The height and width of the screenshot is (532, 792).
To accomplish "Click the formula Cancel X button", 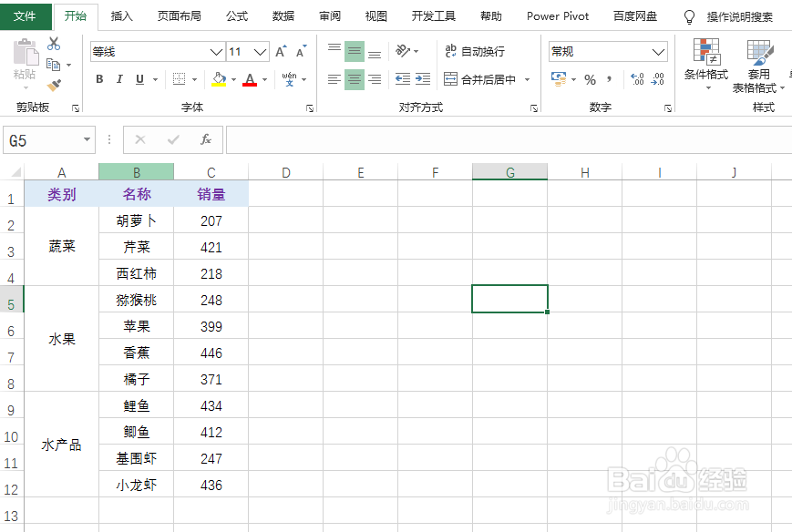I will (x=140, y=139).
